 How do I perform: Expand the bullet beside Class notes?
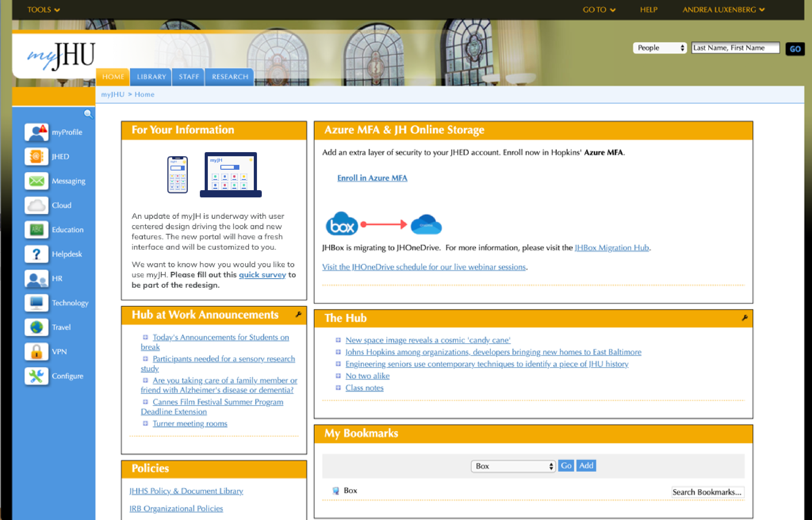(338, 388)
